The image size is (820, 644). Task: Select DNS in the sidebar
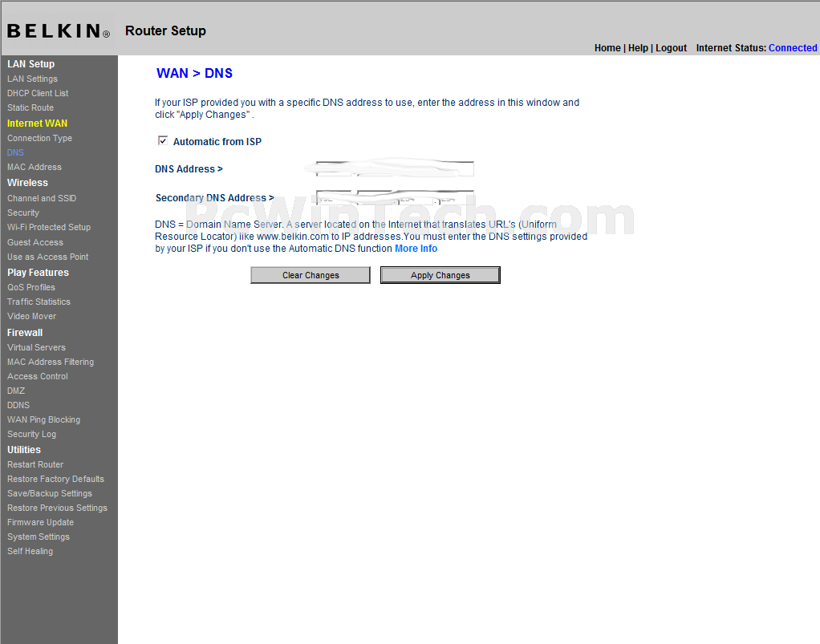[x=15, y=152]
